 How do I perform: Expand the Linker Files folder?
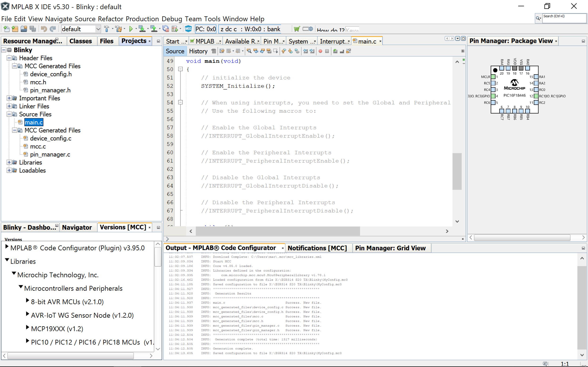[9, 106]
